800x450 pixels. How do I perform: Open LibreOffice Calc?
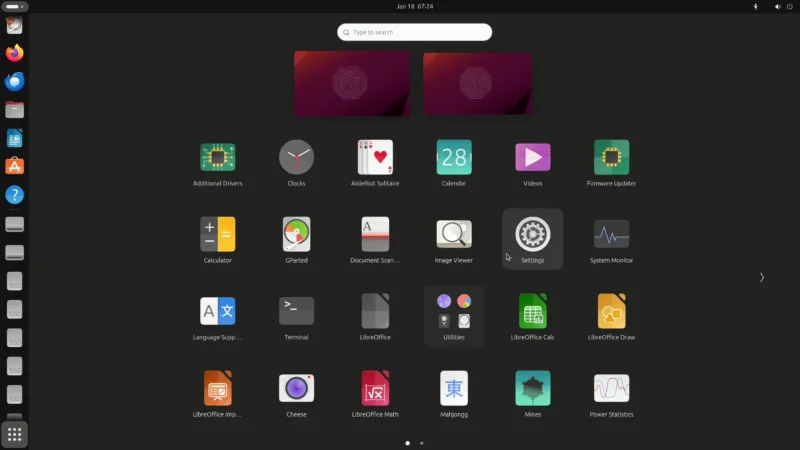tap(532, 311)
